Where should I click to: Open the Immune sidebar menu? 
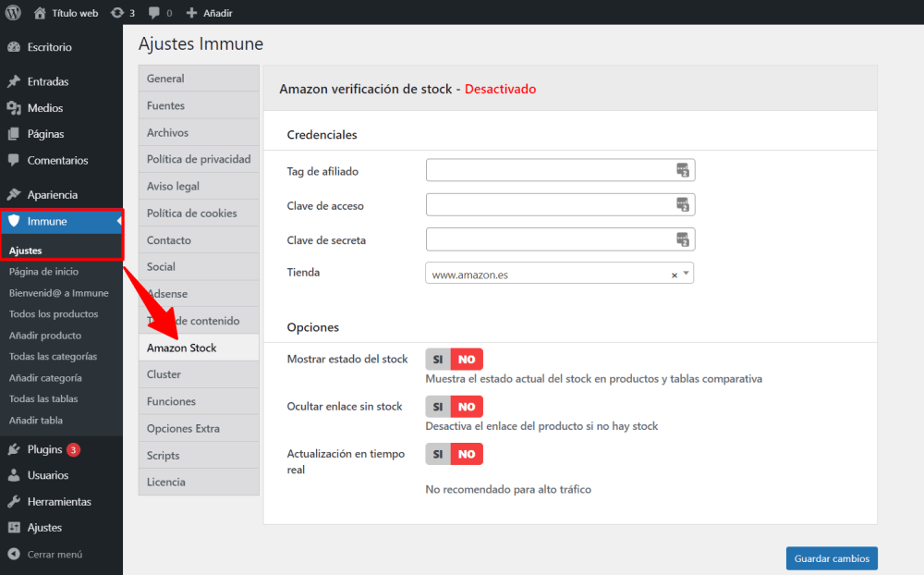[46, 221]
